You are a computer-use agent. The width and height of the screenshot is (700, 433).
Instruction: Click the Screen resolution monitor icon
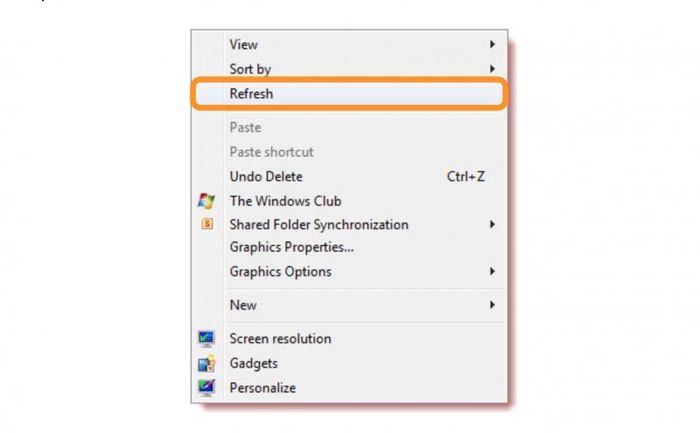(206, 339)
